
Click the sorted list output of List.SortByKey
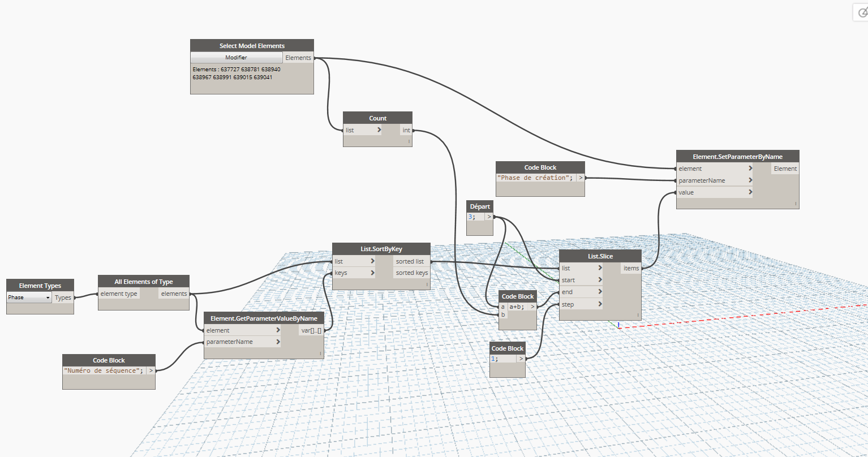pyautogui.click(x=410, y=261)
